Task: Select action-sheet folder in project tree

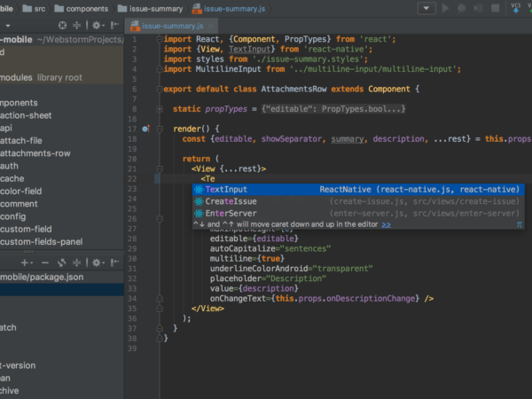Action: click(26, 115)
